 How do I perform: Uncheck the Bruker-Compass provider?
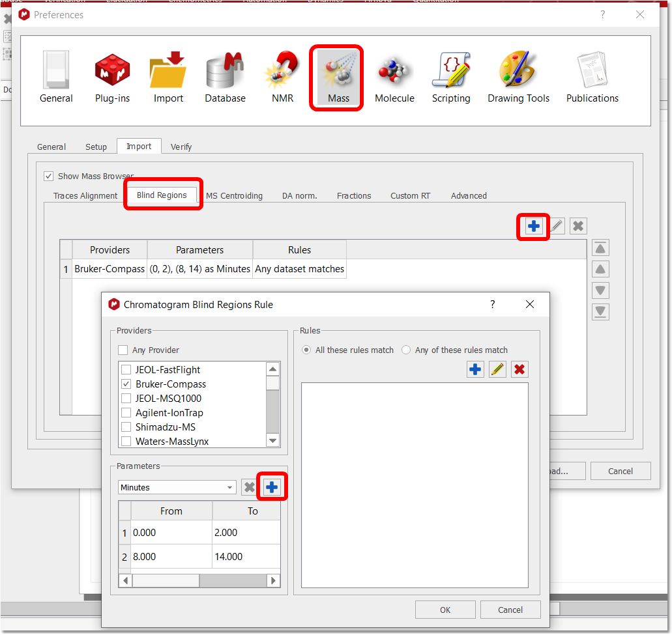[126, 384]
